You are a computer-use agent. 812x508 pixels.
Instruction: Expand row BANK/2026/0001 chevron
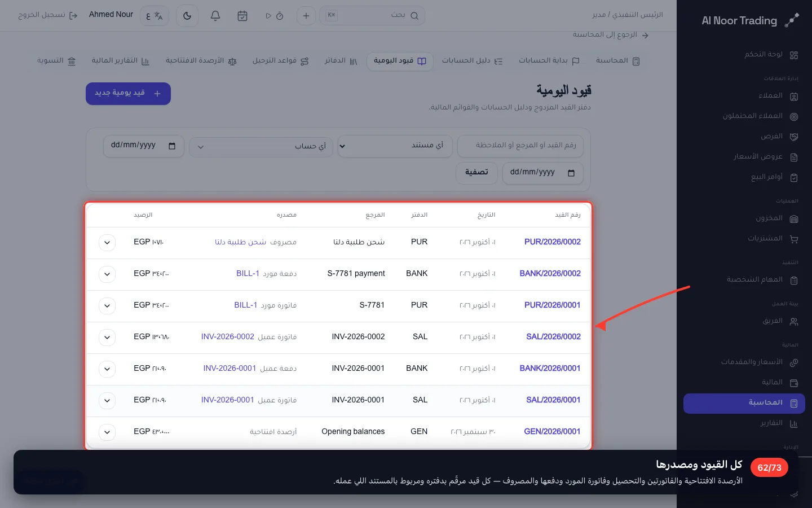pos(107,369)
